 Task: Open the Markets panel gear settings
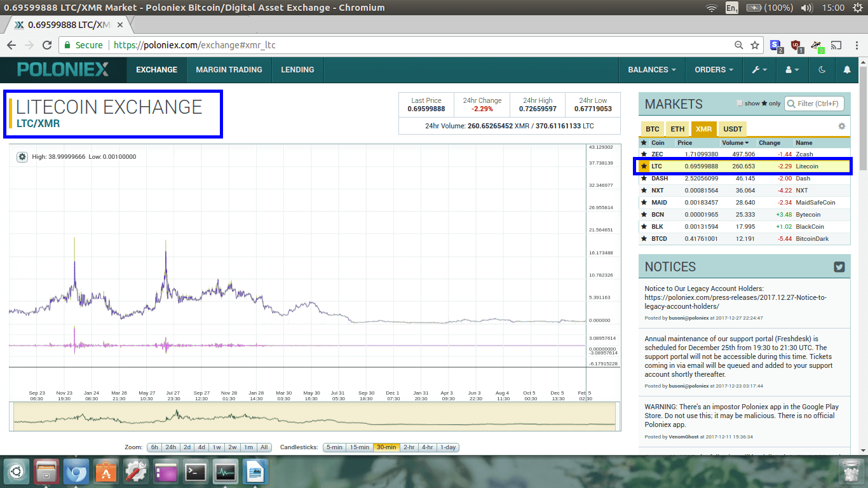[842, 126]
